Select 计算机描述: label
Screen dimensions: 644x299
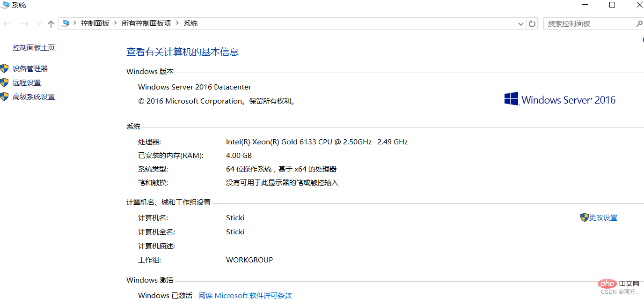[156, 246]
